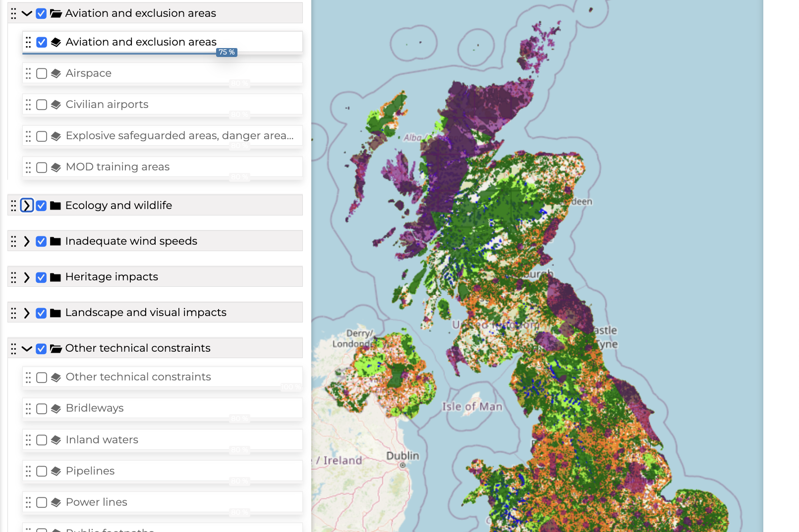Select the Explosive safeguarded areas layer name
Image resolution: width=799 pixels, height=532 pixels.
pos(179,136)
